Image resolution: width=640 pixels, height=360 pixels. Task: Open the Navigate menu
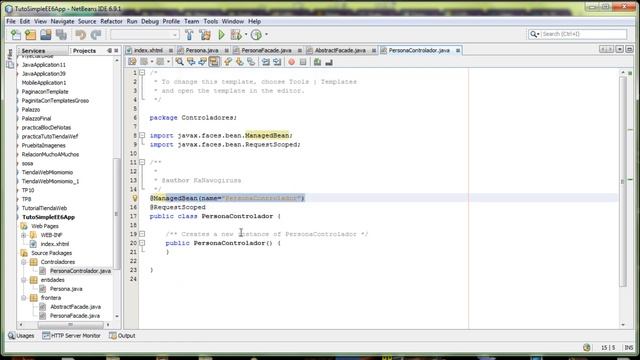(x=62, y=21)
